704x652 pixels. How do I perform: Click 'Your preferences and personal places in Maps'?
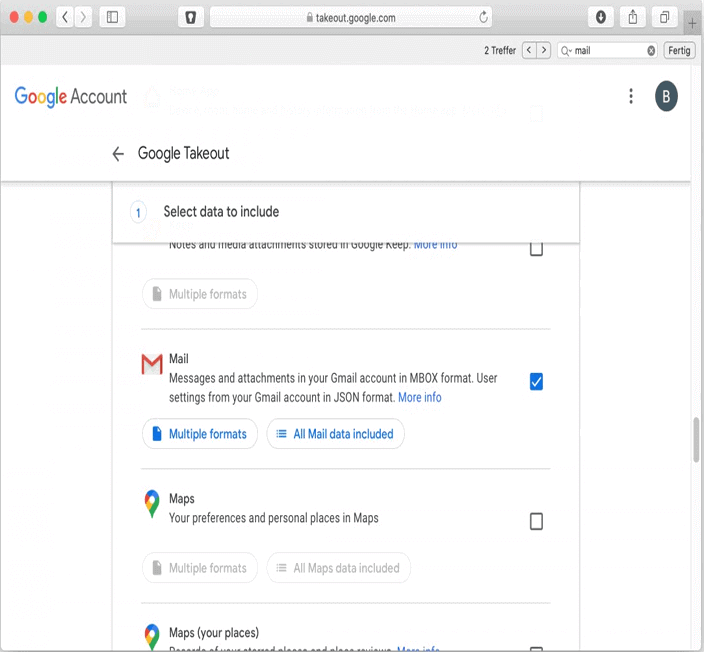(273, 518)
